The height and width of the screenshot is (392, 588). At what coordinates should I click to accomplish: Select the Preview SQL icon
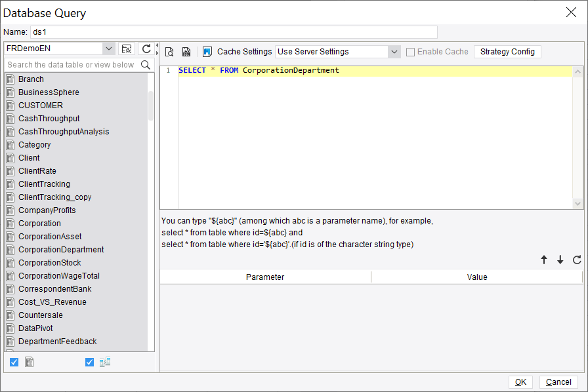[169, 51]
